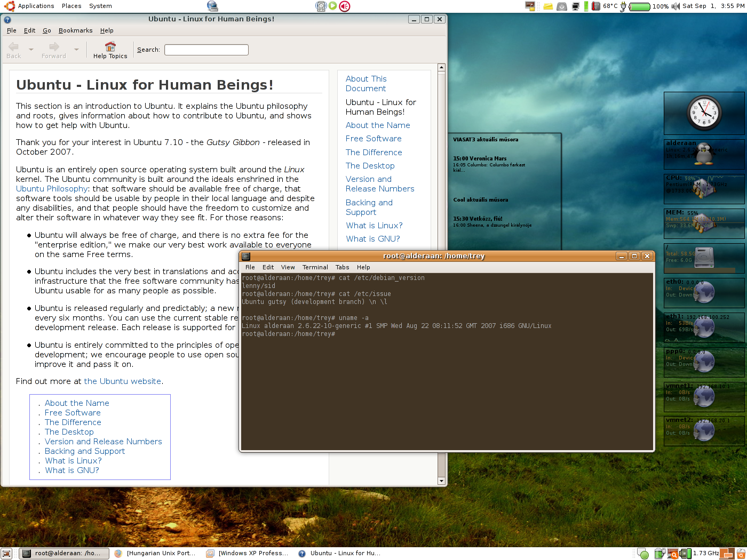Viewport: 747px width, 560px height.
Task: Open 'About the Name' sidebar link
Action: click(378, 125)
